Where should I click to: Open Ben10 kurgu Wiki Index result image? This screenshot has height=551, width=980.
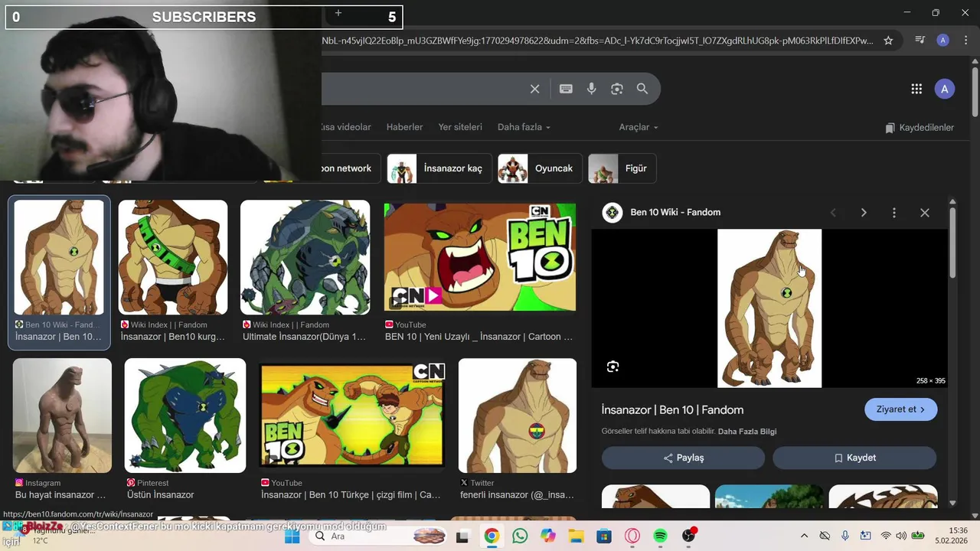[173, 257]
